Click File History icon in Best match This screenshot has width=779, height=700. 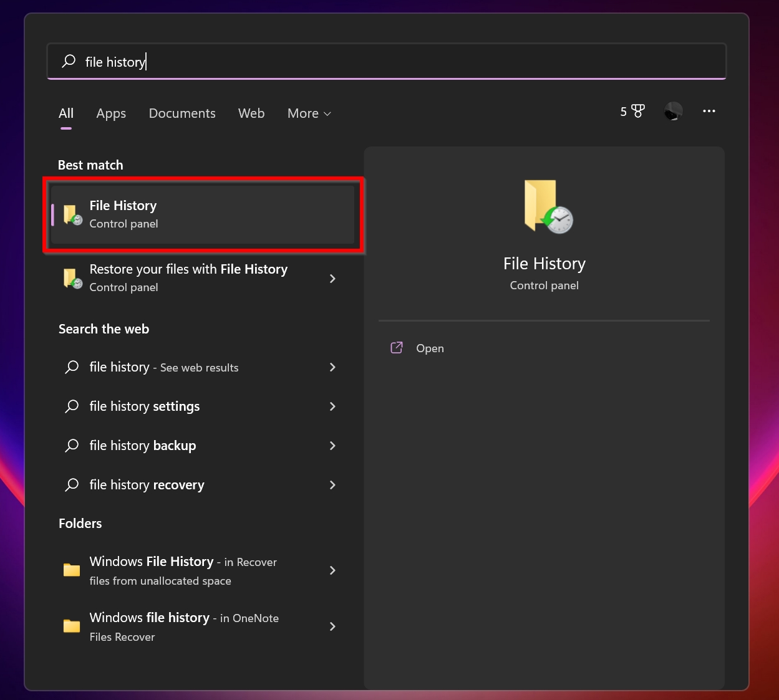coord(73,214)
